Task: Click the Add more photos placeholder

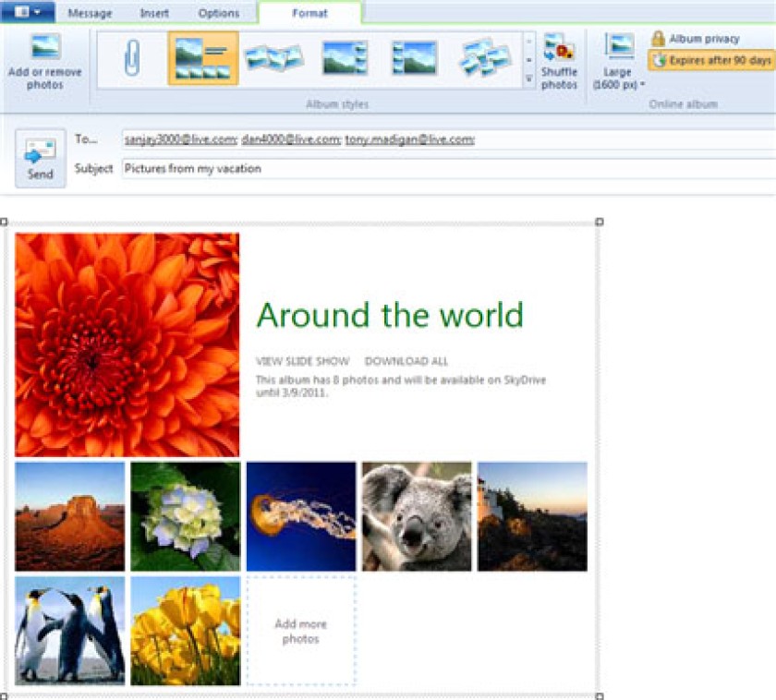Action: click(301, 631)
